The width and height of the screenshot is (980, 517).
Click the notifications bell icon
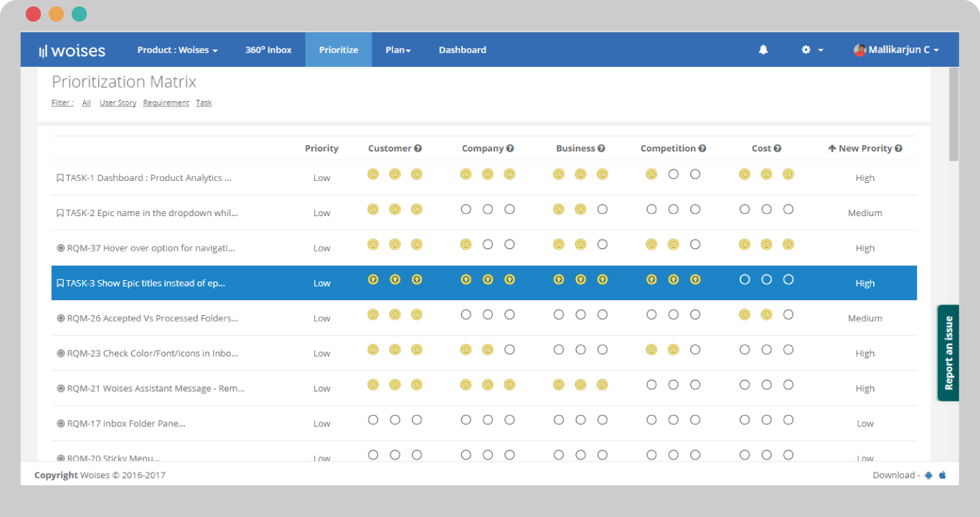point(763,50)
